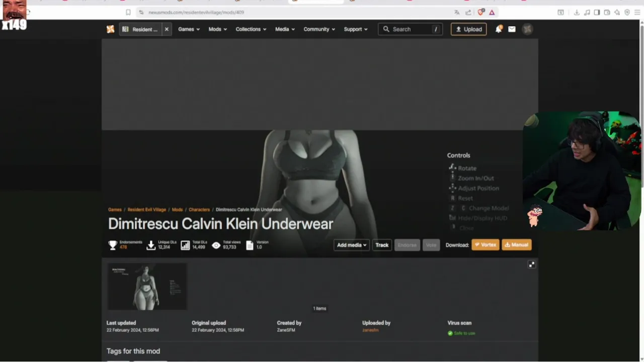Click the share page icon
Screen dimensions: 644x362
[468, 12]
